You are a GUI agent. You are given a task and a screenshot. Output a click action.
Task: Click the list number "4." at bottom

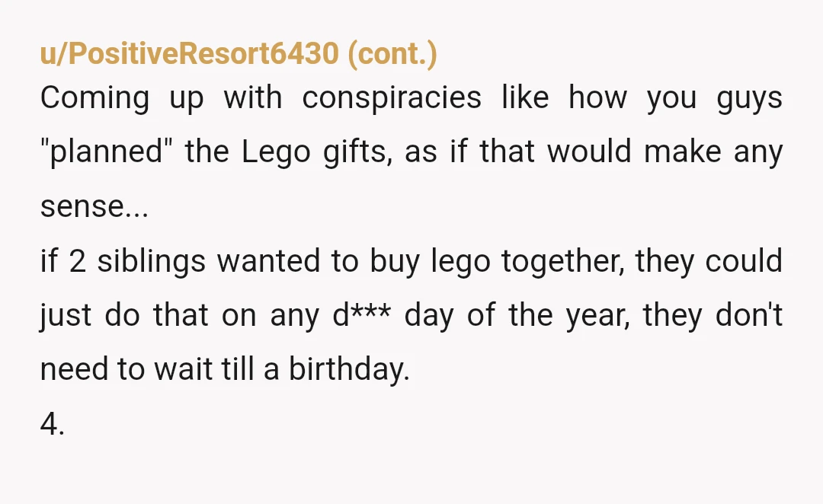(53, 423)
